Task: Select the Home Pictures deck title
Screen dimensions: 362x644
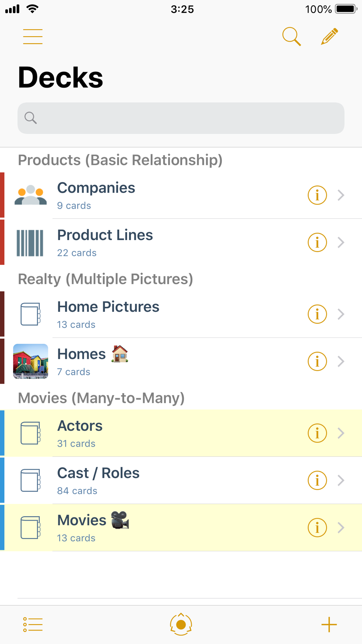Action: [x=108, y=307]
